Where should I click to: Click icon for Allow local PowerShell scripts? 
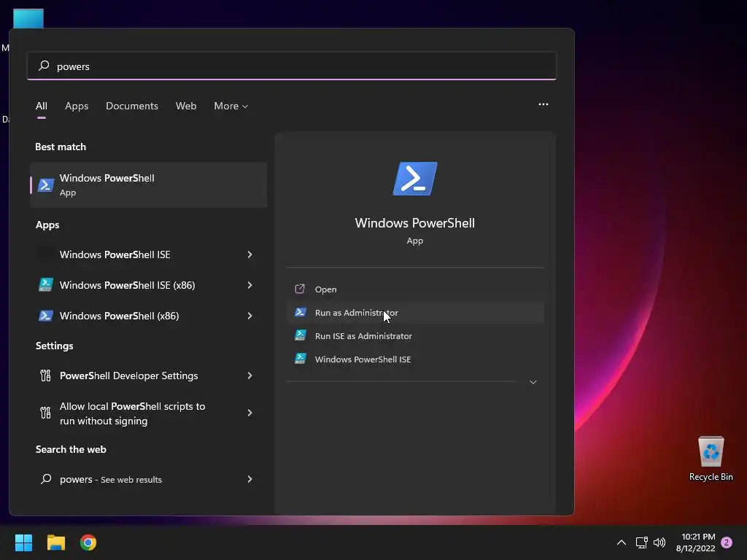tap(45, 413)
